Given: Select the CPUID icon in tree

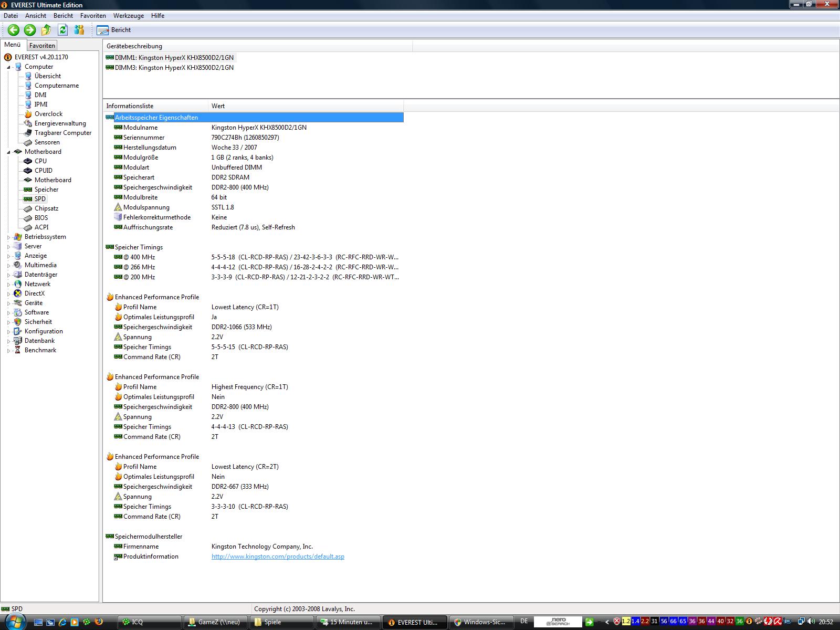Looking at the screenshot, I should [x=28, y=171].
